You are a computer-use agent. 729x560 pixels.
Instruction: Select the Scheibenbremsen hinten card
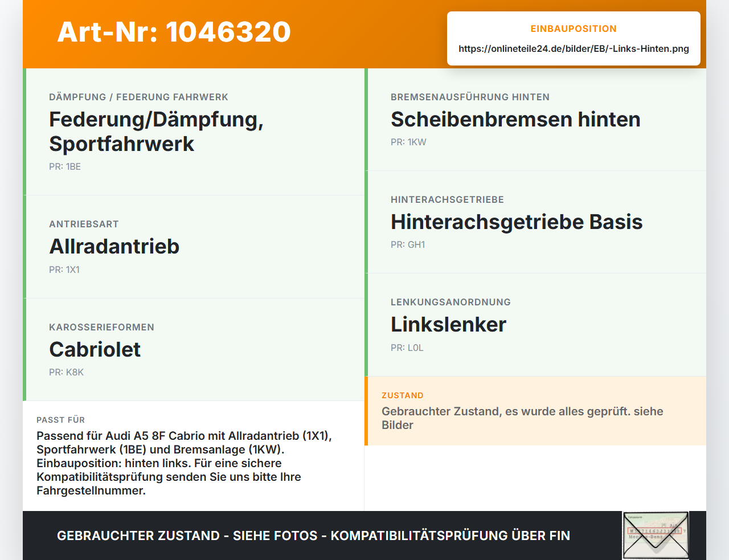(535, 120)
